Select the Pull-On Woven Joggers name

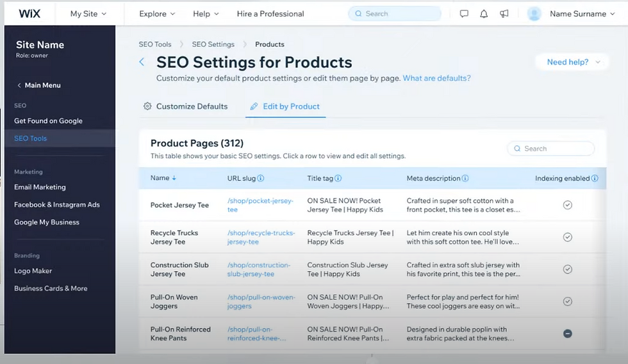174,302
